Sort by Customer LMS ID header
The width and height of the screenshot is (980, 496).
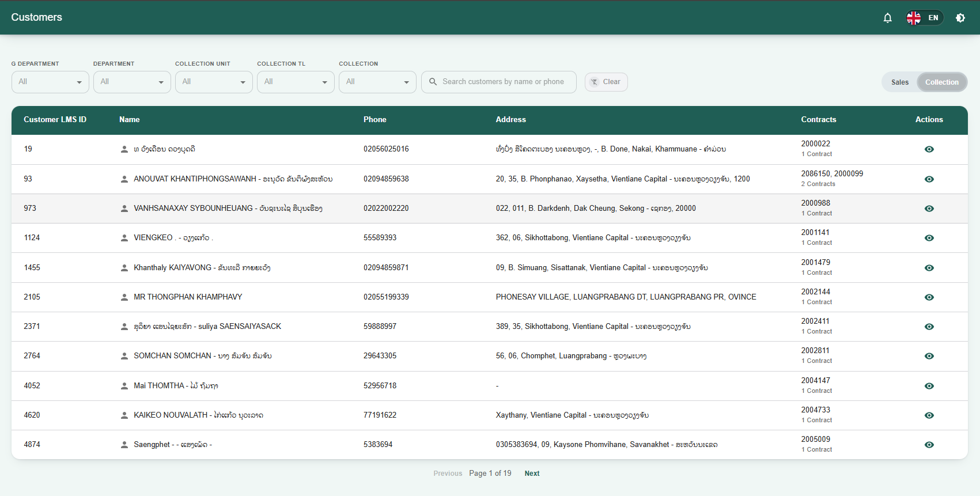click(x=55, y=120)
